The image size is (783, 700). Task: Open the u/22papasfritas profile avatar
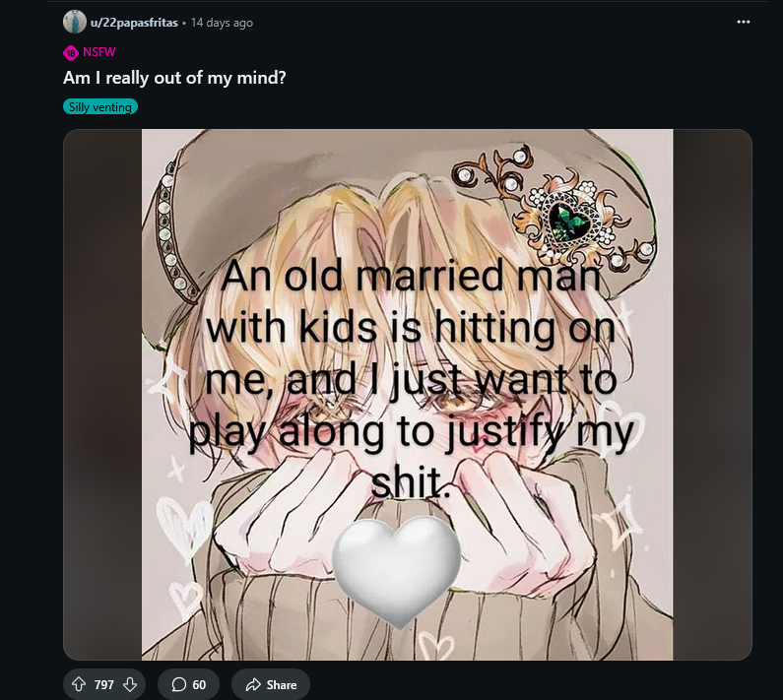point(75,22)
